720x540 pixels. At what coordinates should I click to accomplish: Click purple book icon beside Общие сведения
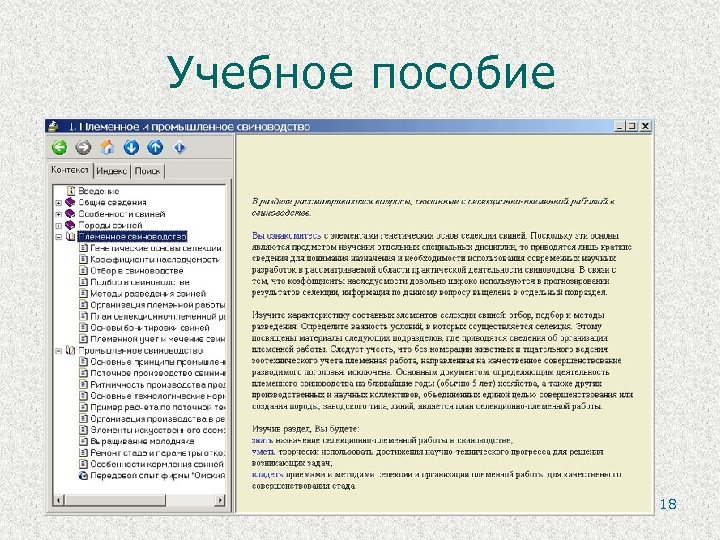coord(70,202)
